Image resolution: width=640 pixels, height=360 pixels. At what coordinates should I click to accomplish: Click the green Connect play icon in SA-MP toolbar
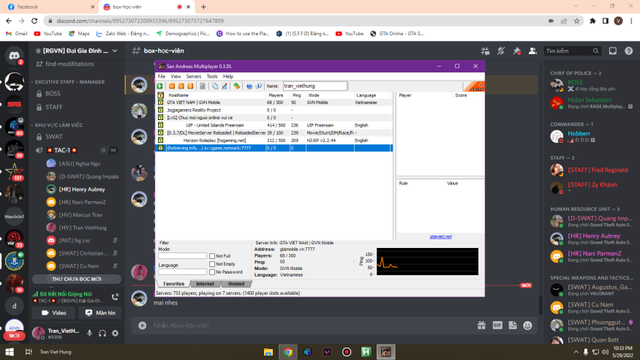pyautogui.click(x=160, y=86)
